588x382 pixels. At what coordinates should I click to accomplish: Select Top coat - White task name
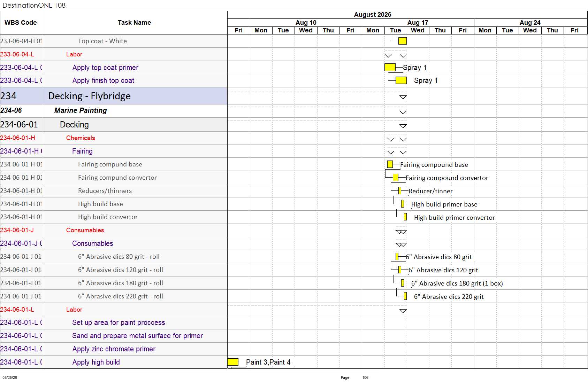pos(102,41)
